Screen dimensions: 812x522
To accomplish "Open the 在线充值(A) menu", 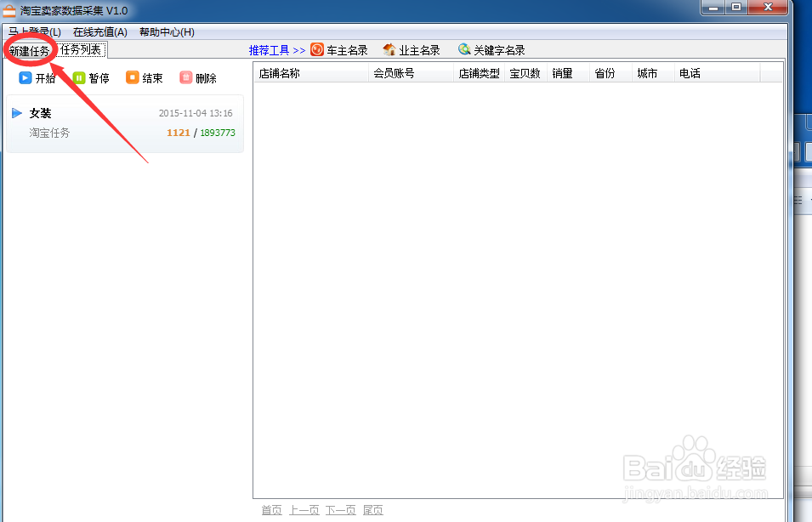I will click(x=99, y=31).
